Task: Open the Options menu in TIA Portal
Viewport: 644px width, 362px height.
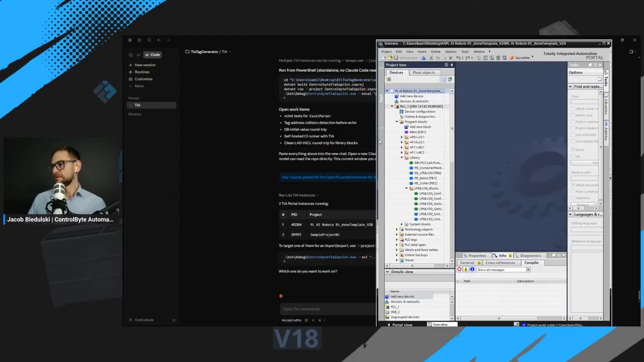Action: (x=450, y=51)
